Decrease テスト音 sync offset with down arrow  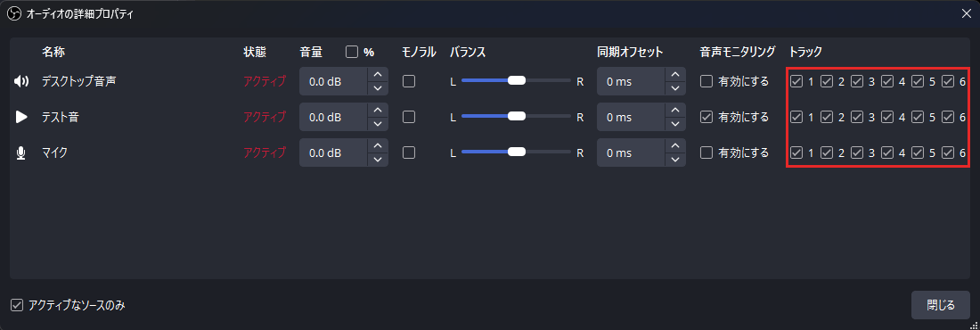(675, 124)
